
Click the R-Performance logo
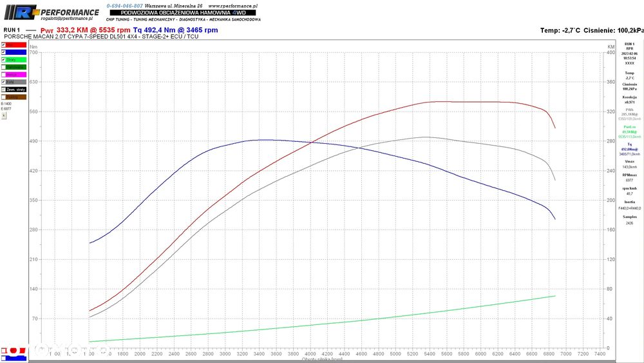click(x=52, y=13)
